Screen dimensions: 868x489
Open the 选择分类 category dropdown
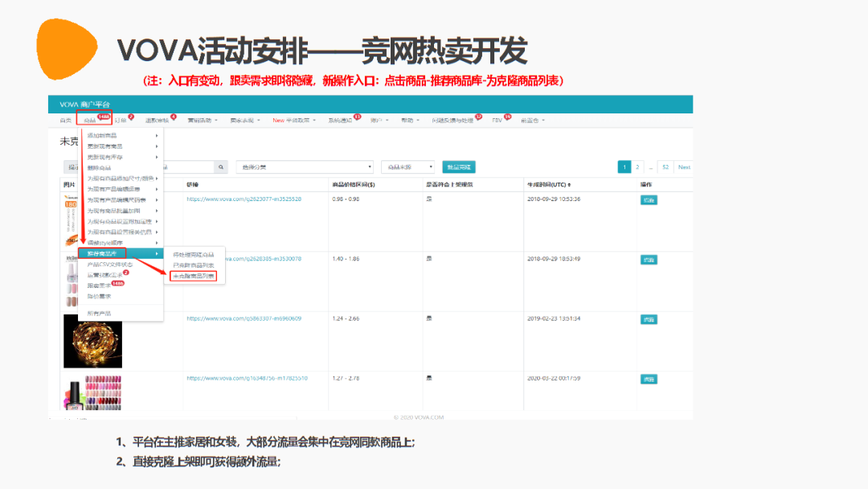point(305,166)
